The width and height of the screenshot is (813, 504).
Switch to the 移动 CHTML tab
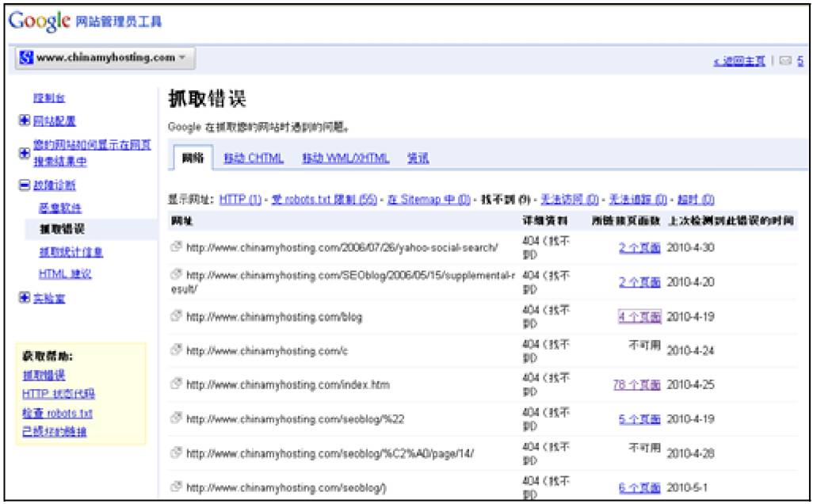coord(254,158)
